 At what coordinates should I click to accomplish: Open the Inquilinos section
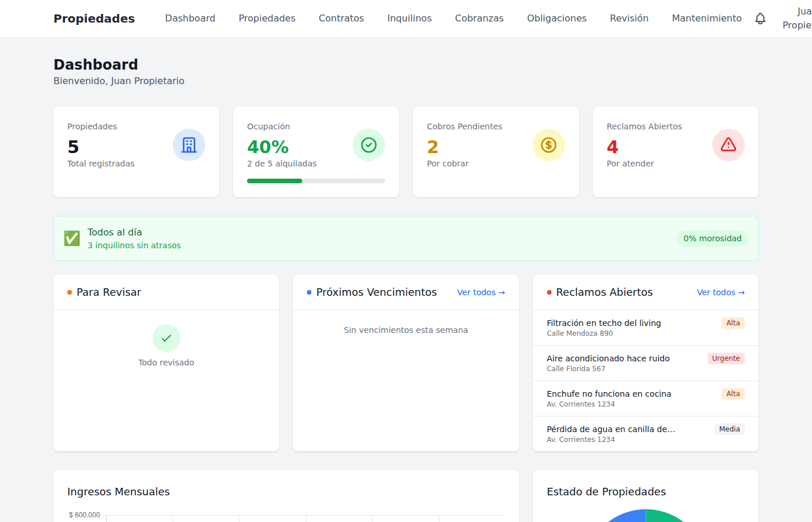[x=409, y=19]
